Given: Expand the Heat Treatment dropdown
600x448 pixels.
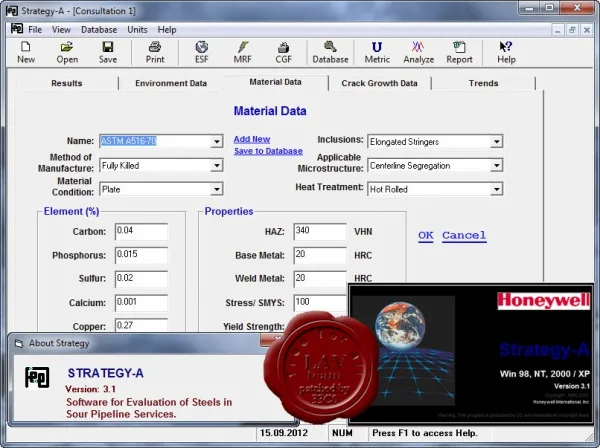Looking at the screenshot, I should (x=496, y=189).
